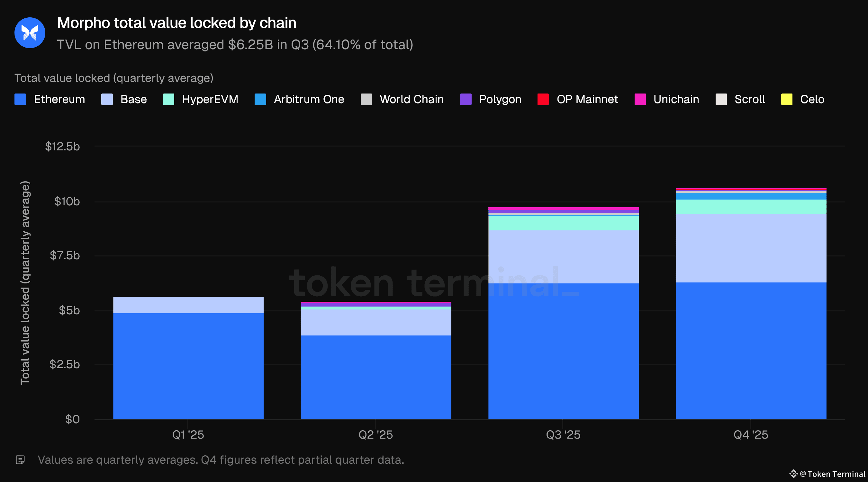Click the red OP Mainnet legend swatch

point(543,99)
